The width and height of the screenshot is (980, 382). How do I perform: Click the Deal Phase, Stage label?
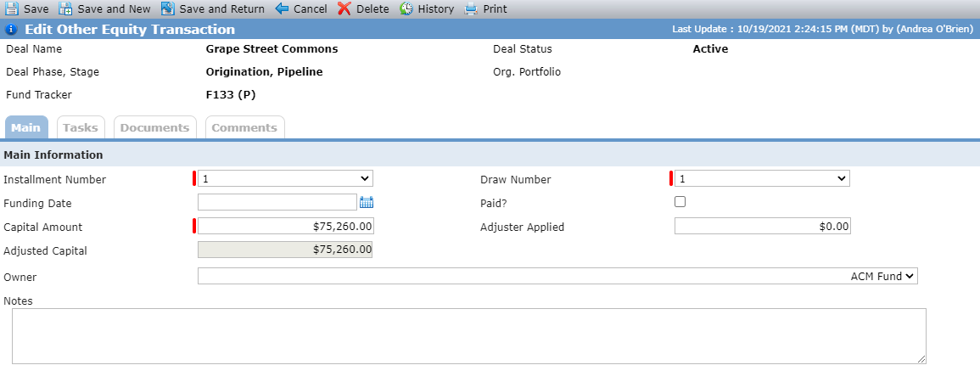(53, 72)
